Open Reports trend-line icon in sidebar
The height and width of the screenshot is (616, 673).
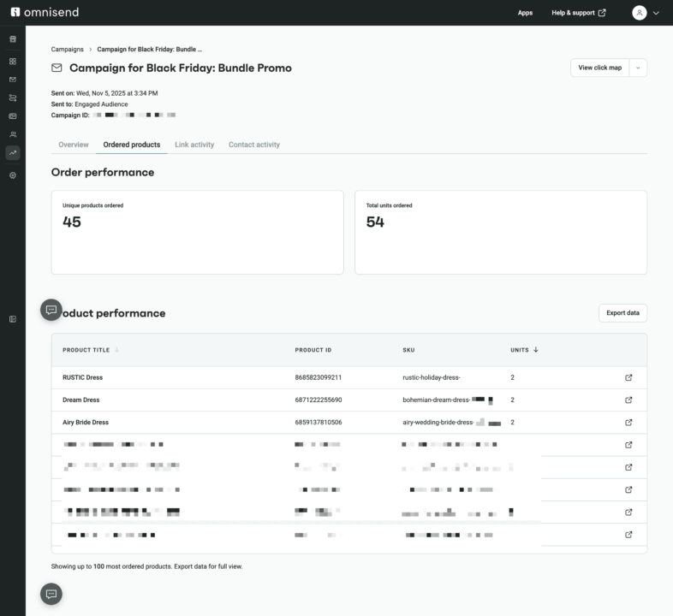[13, 153]
